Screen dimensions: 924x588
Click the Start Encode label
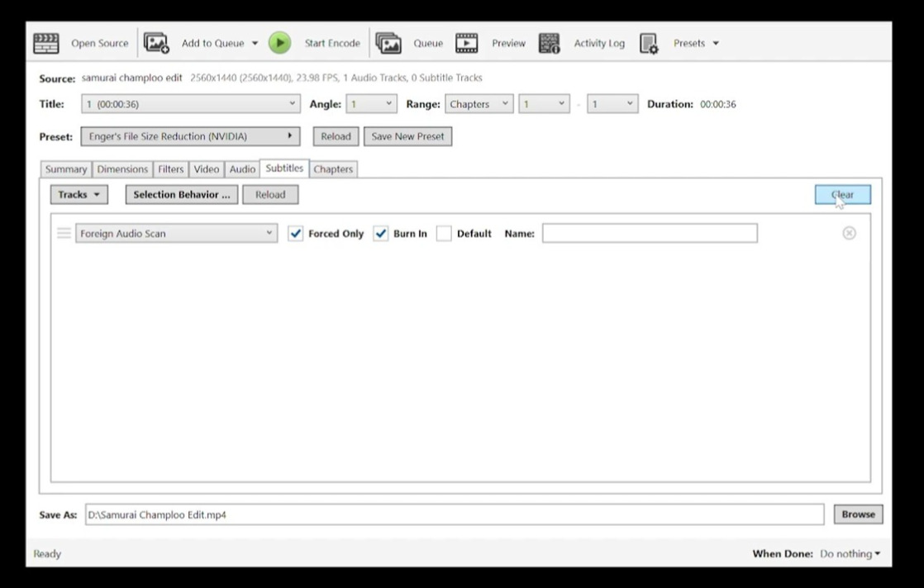pos(332,43)
